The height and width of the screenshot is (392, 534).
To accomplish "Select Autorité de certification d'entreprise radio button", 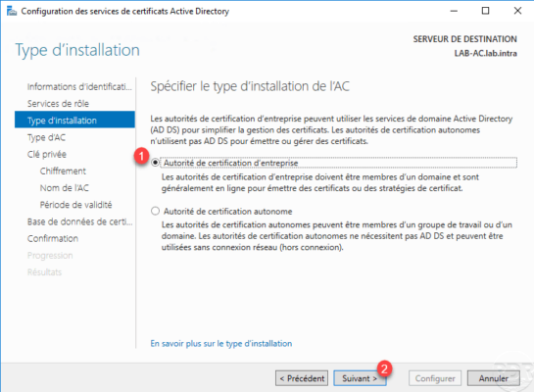I will 155,163.
